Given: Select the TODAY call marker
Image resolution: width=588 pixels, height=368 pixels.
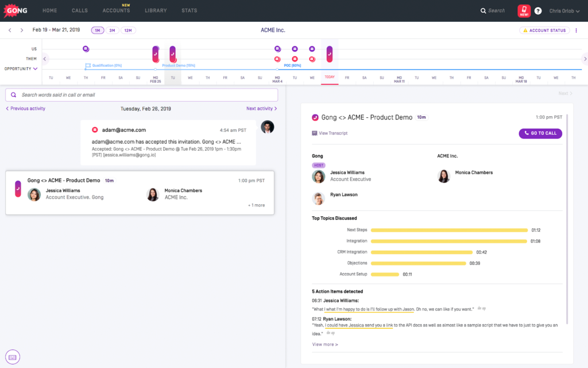Looking at the screenshot, I should point(329,54).
